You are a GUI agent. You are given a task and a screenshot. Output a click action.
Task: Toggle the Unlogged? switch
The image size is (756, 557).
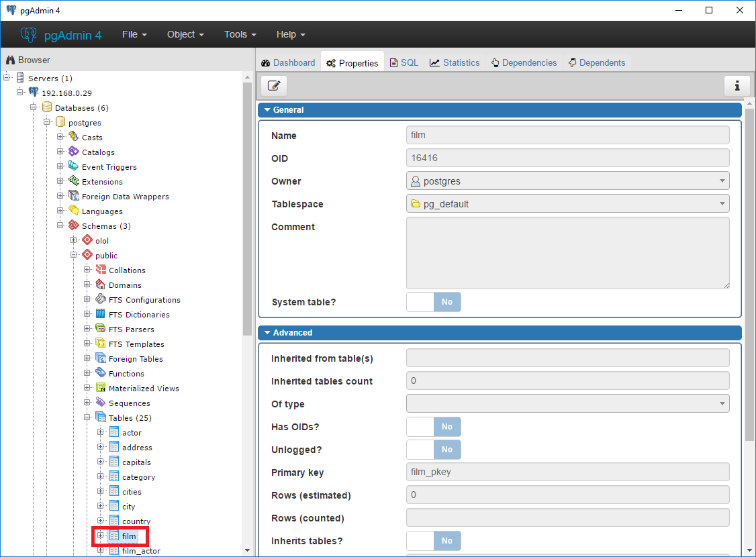pos(434,450)
